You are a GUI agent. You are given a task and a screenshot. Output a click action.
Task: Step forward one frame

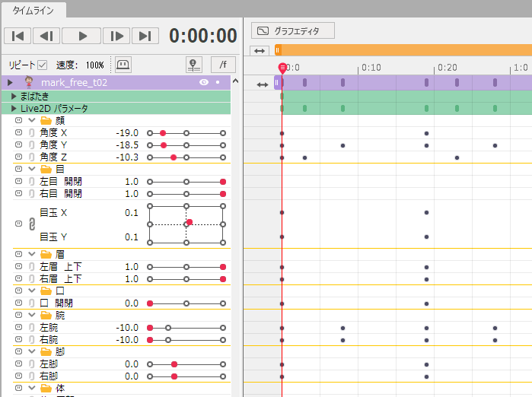coord(116,36)
